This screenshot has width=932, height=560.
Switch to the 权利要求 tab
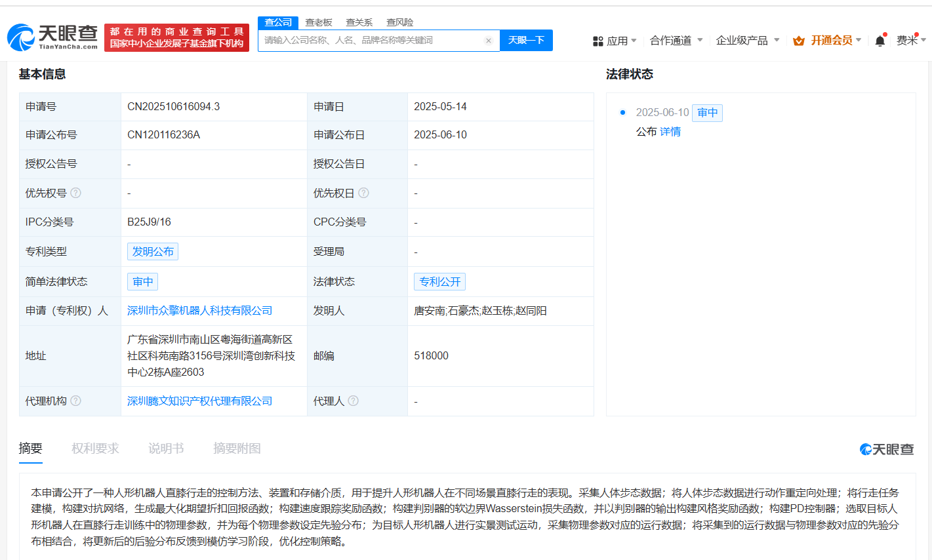tap(95, 449)
